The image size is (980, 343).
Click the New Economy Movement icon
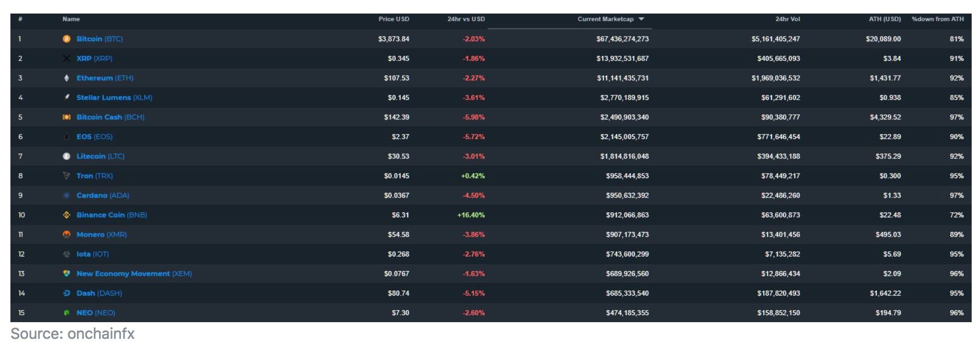tap(67, 274)
